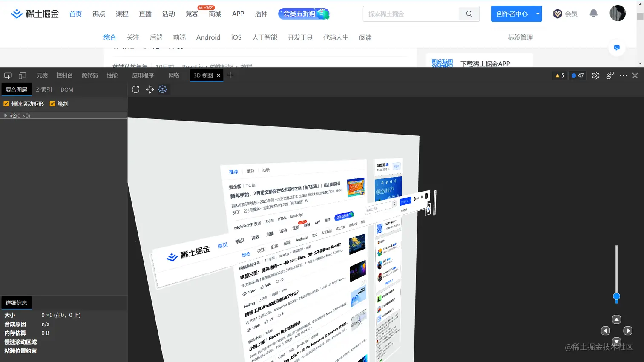Adjust the vertical zoom slider handle
This screenshot has height=362, width=644.
point(616,298)
